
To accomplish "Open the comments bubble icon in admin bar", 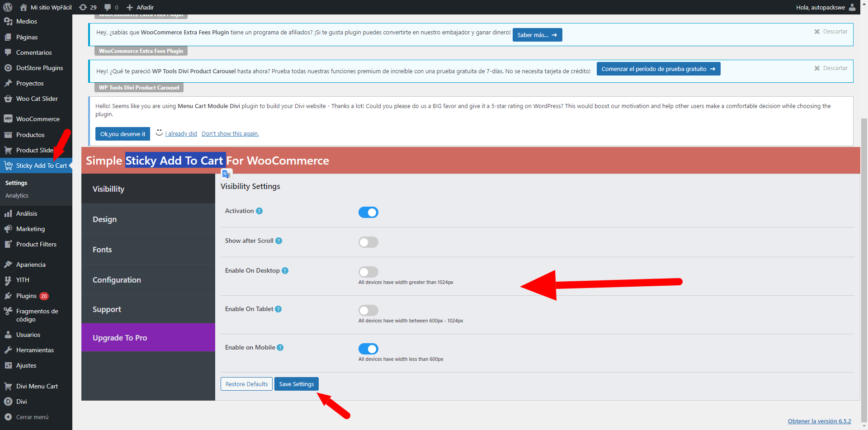I will (108, 7).
